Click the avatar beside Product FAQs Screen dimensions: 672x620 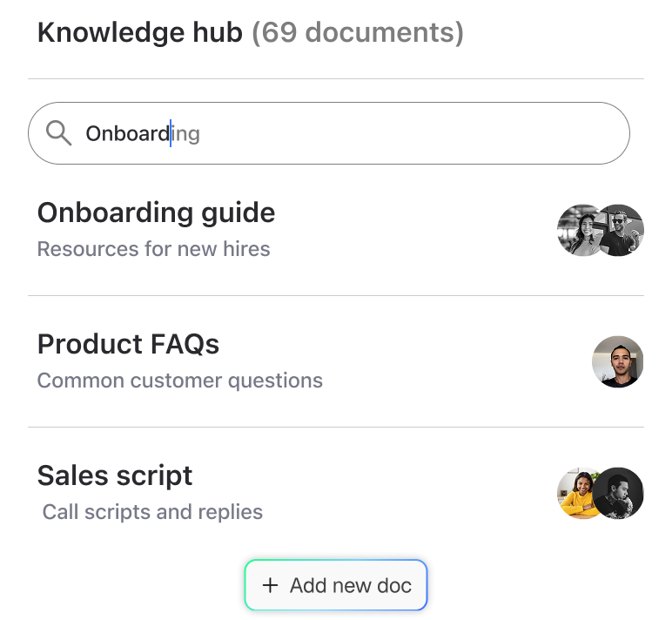click(x=618, y=361)
